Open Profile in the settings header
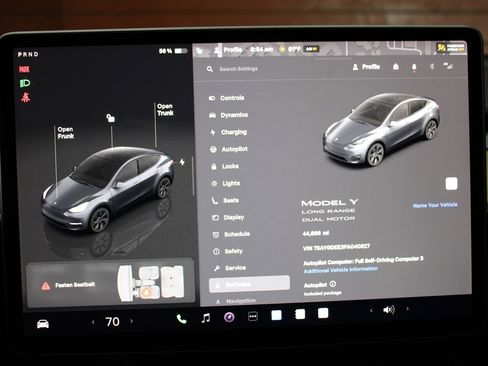 [366, 67]
